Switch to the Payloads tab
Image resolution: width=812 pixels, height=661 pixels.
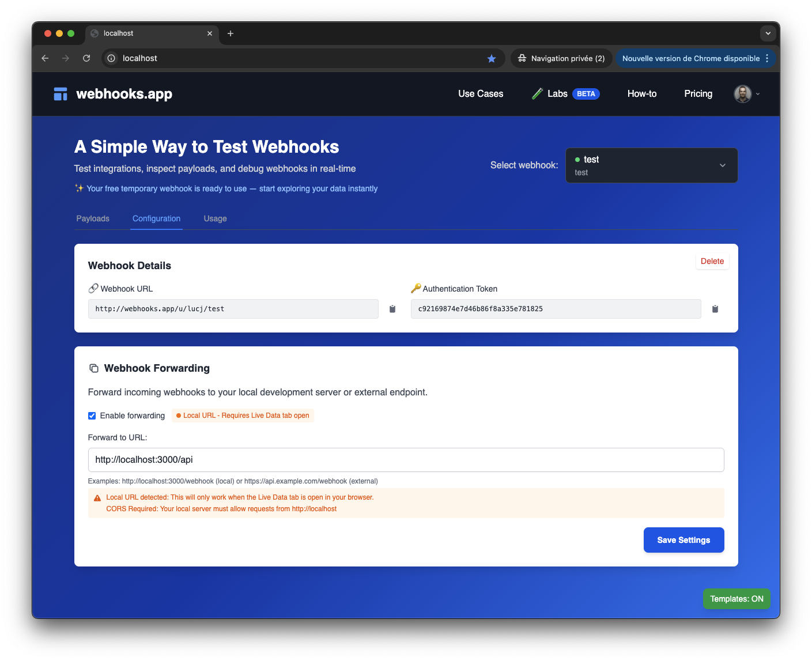pos(93,218)
